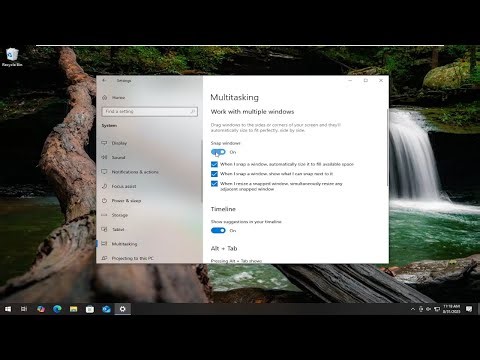Screen dimensions: 480x360
Task: Open Sound settings
Action: tap(118, 157)
